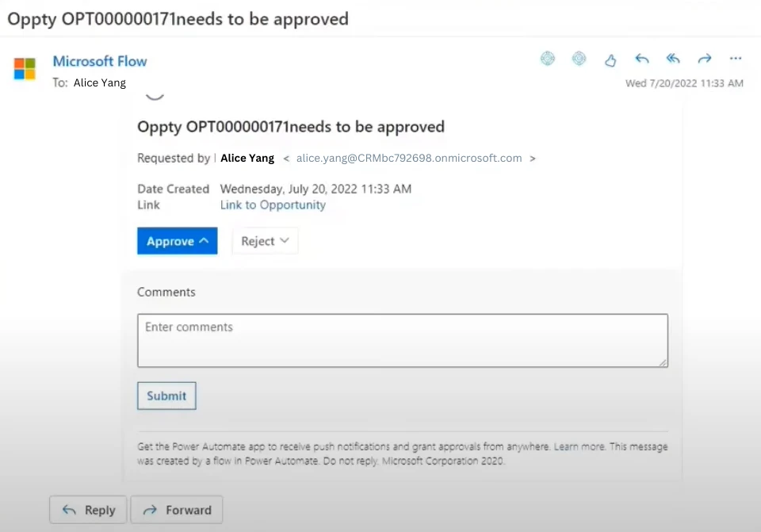Click the Forward arrow icon in header
Screen dimensions: 761x532
[x=704, y=59]
